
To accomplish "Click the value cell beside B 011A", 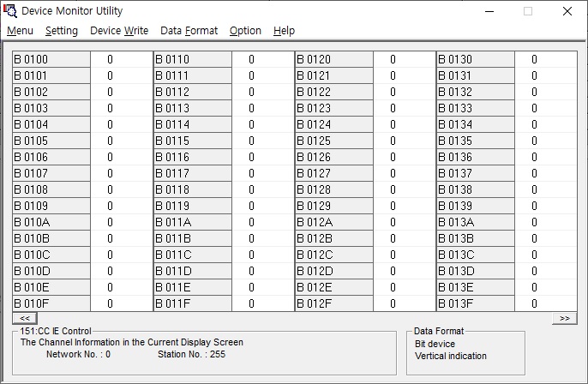I will click(263, 222).
